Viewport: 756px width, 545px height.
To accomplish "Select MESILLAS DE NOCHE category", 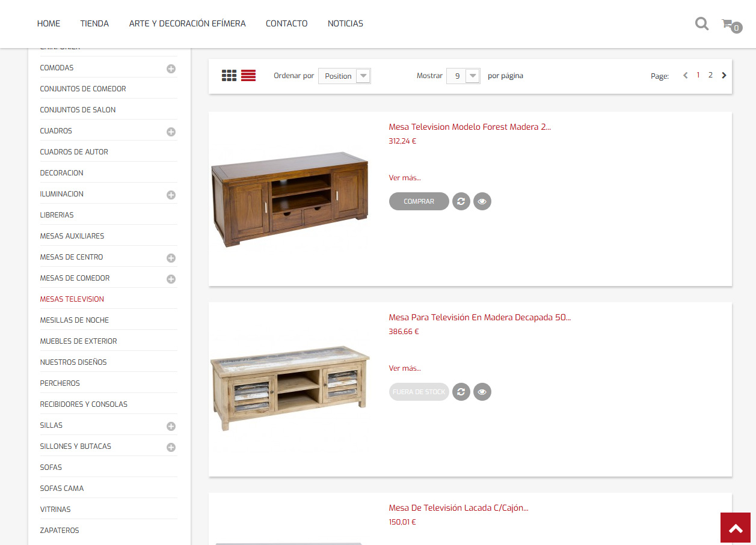I will click(75, 320).
